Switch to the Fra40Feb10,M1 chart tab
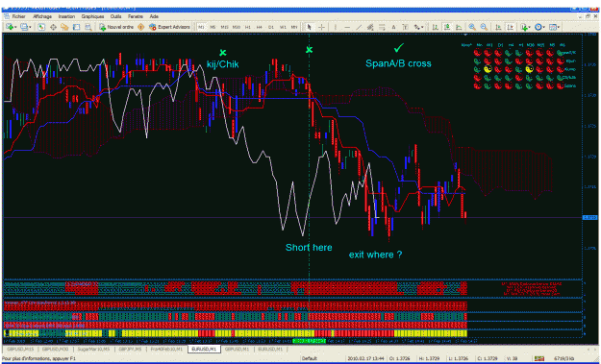601x364 pixels. [166, 349]
